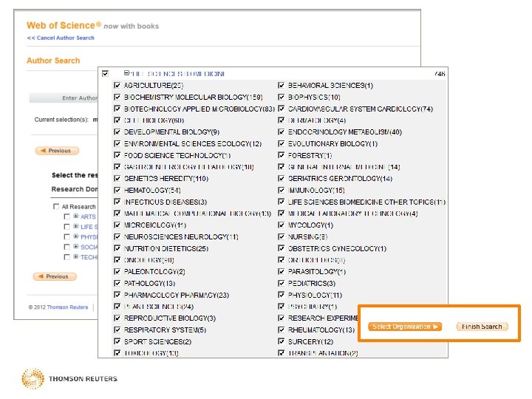Viewport: 532px width, 399px height.
Task: Click the PATHOLOGY(13) label
Action: tap(149, 283)
